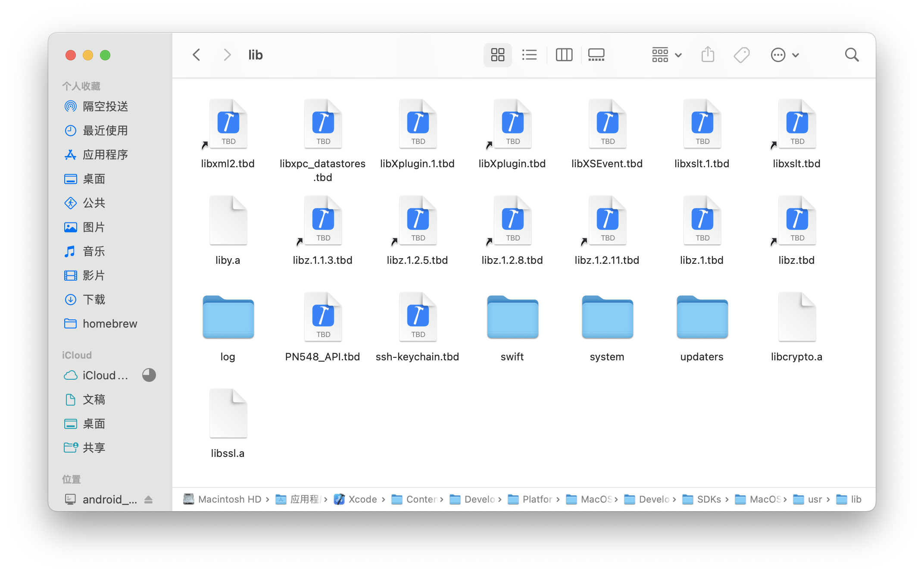The height and width of the screenshot is (575, 924).
Task: Check iCloud sync progress indicator
Action: (149, 375)
